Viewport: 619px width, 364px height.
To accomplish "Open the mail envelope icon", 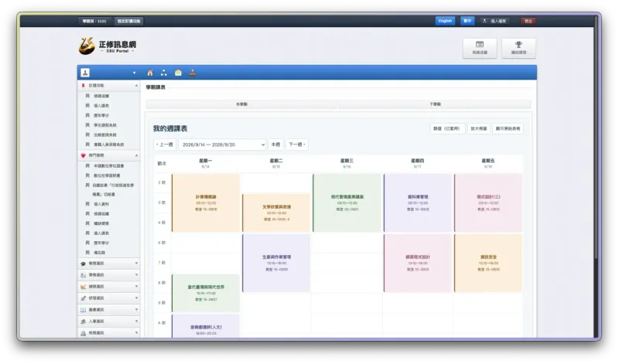I will [178, 73].
